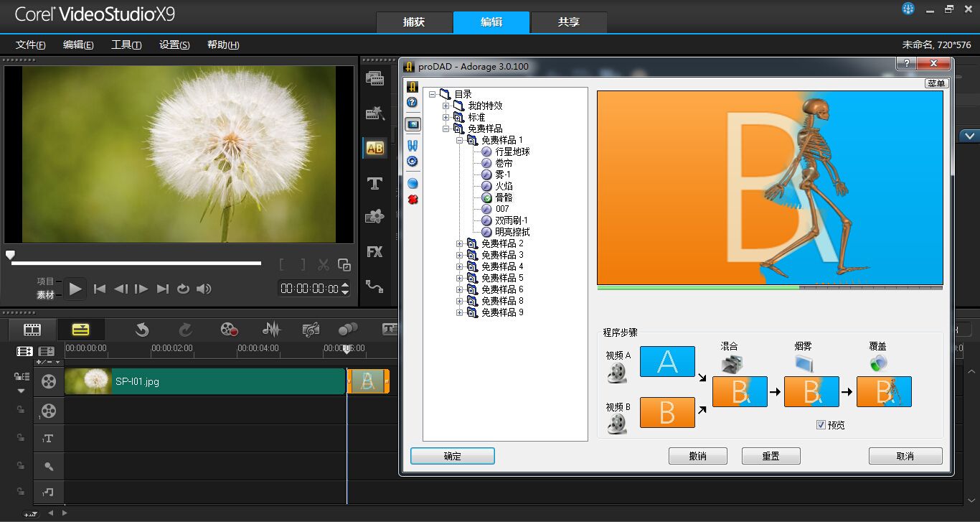Click the preview scrubber handle
The height and width of the screenshot is (522, 980).
click(x=10, y=255)
